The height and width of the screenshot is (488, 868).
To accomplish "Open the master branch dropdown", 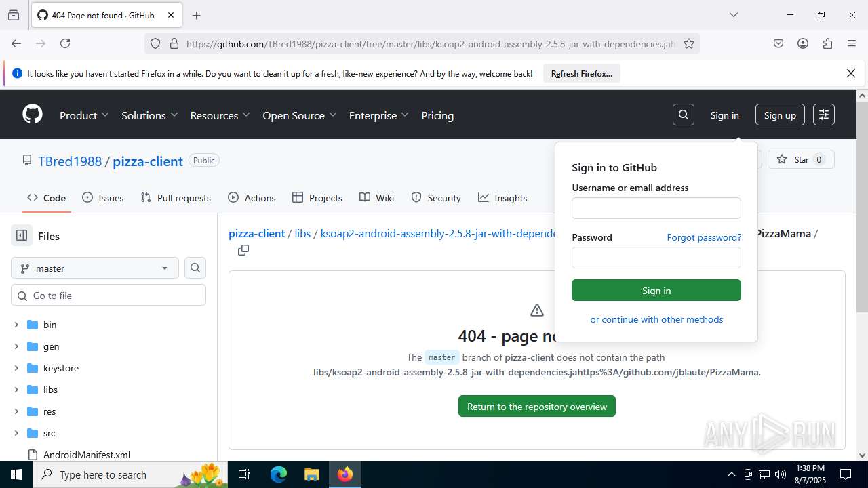I will click(x=95, y=268).
